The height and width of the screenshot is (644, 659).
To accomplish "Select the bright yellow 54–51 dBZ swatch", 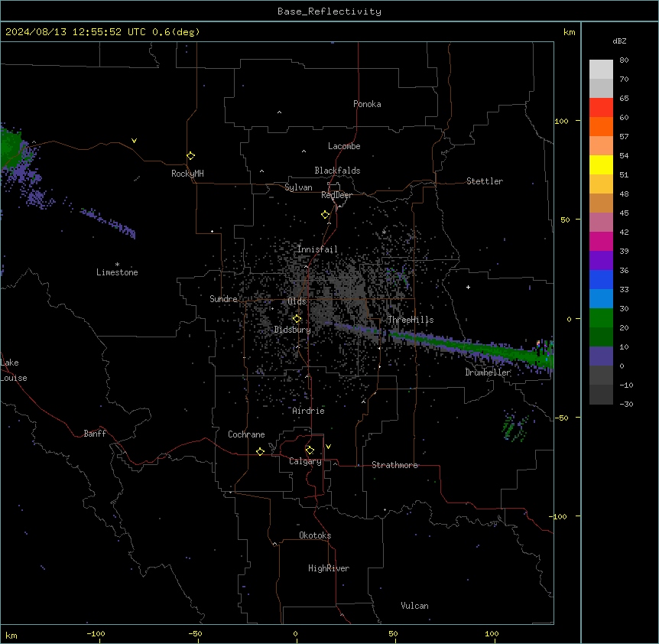I will coord(601,164).
